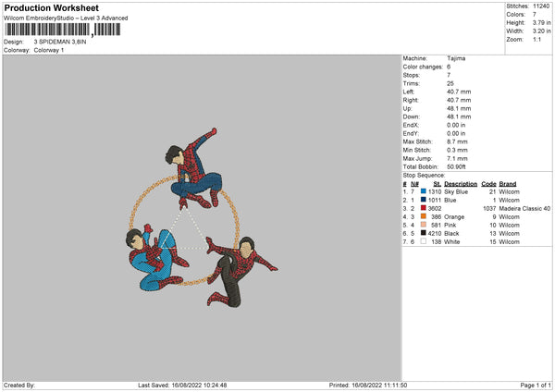Image resolution: width=555 pixels, height=392 pixels.
Task: Click the Orange thread color swatch
Action: click(424, 216)
